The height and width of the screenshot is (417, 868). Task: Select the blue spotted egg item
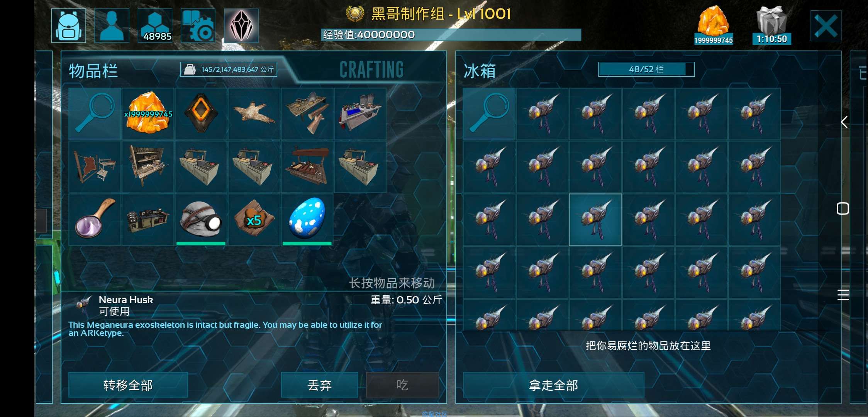pos(307,219)
